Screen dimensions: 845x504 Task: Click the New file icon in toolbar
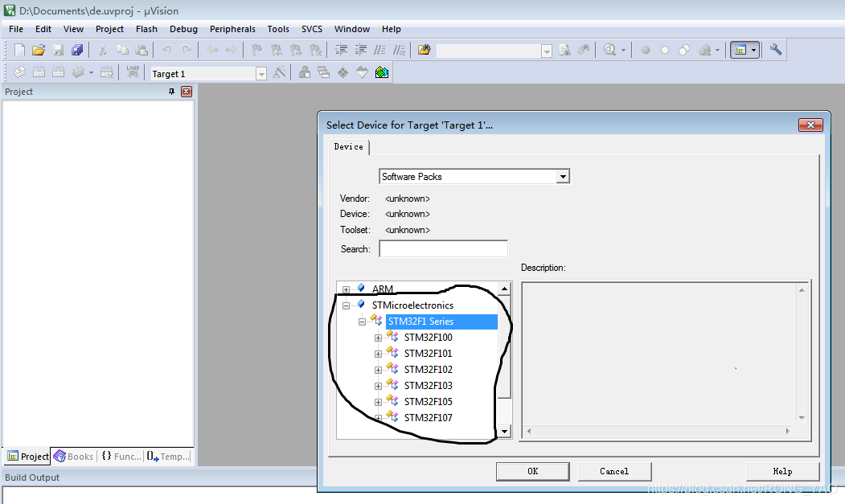coord(19,50)
